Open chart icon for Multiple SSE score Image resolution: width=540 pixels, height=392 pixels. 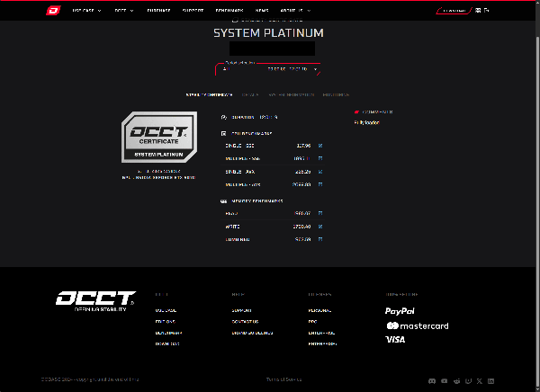click(320, 158)
